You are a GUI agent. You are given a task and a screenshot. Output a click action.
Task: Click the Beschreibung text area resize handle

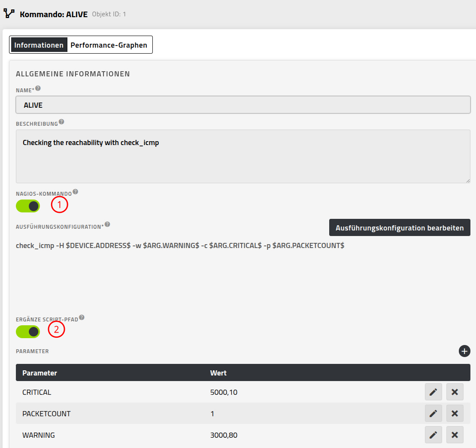[468, 181]
